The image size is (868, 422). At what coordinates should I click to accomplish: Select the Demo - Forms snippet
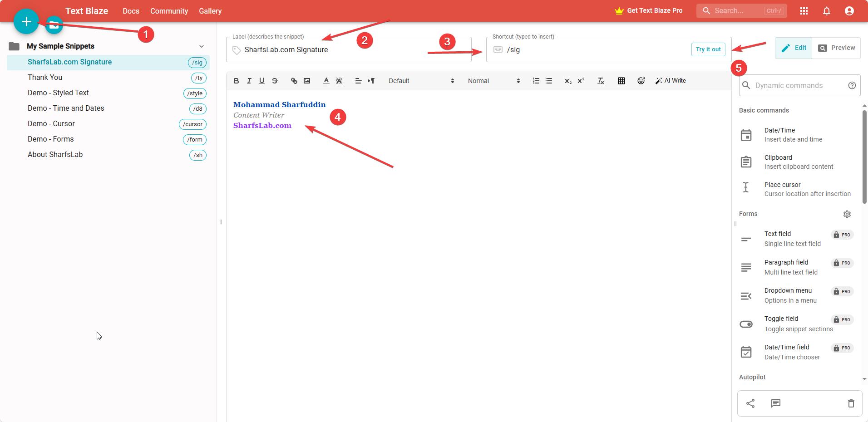(x=108, y=139)
